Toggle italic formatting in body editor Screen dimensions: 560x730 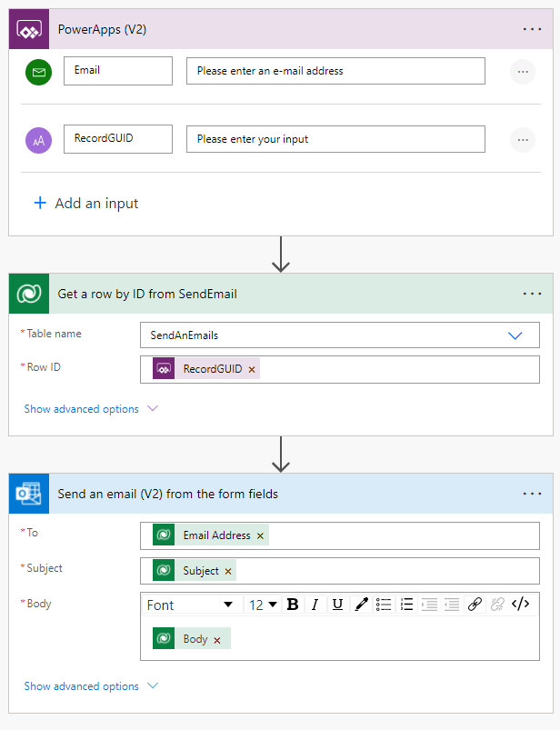315,605
